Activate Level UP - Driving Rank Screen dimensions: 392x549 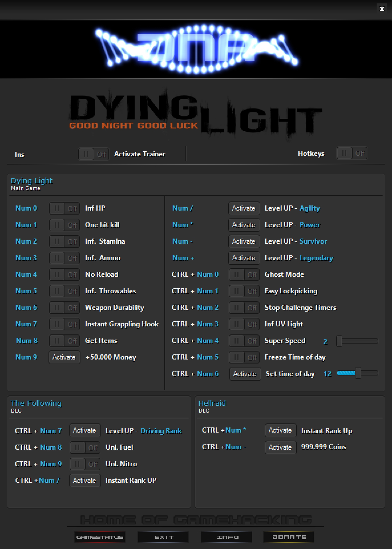pos(85,430)
